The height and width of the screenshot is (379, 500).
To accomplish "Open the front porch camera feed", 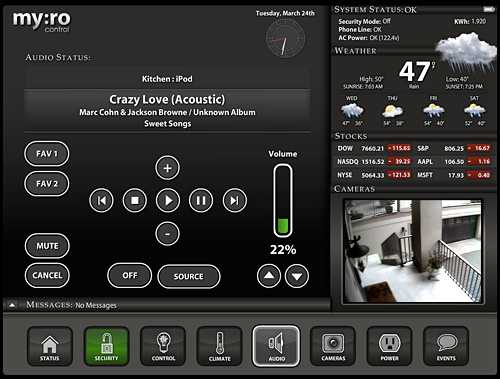I will click(413, 251).
